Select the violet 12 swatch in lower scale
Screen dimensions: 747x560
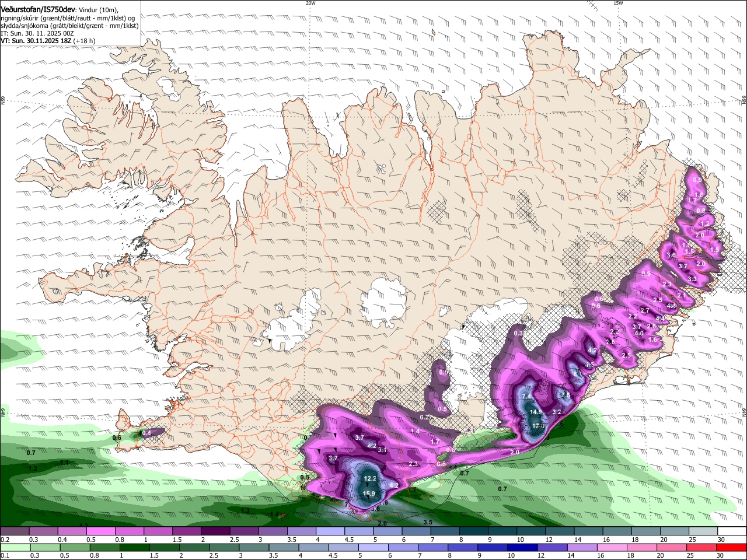552,548
